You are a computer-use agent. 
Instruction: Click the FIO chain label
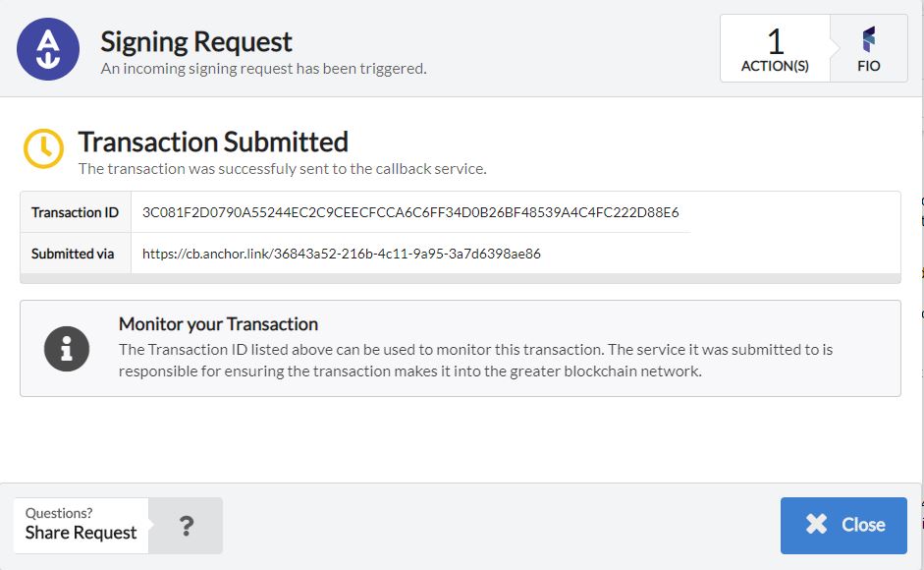click(868, 67)
